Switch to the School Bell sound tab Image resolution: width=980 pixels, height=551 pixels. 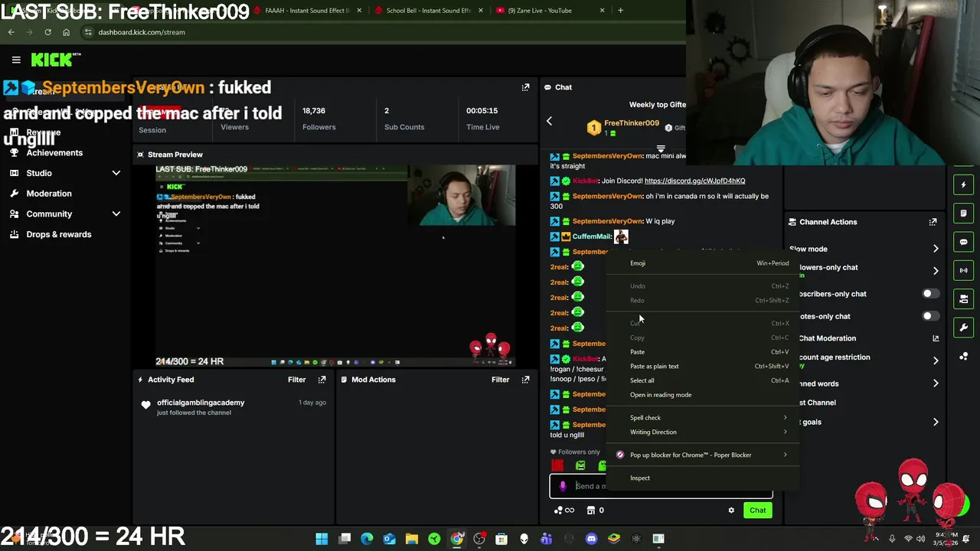(x=429, y=11)
